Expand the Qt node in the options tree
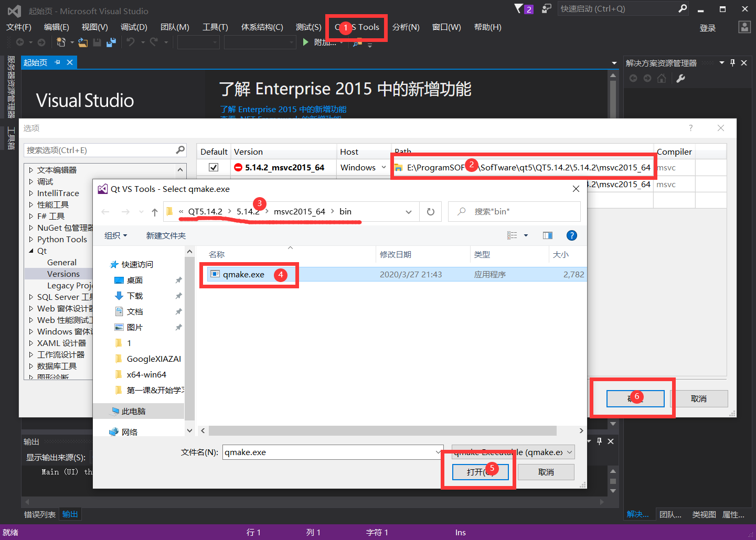756x540 pixels. [x=31, y=251]
